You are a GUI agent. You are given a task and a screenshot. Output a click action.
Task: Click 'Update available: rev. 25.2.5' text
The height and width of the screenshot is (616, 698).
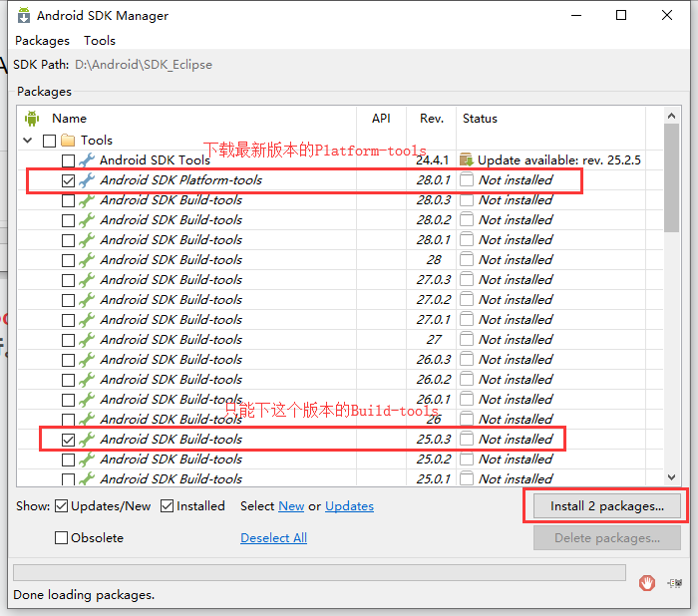click(559, 160)
